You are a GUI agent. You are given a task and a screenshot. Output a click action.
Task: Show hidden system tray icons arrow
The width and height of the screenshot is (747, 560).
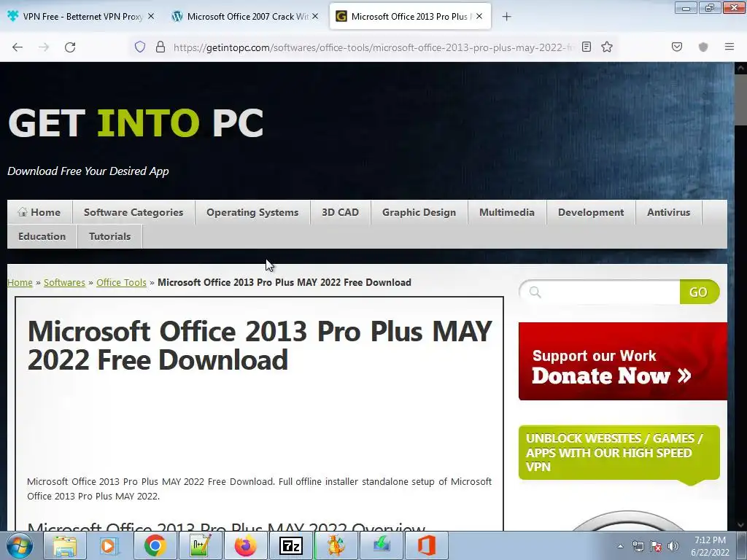(620, 546)
